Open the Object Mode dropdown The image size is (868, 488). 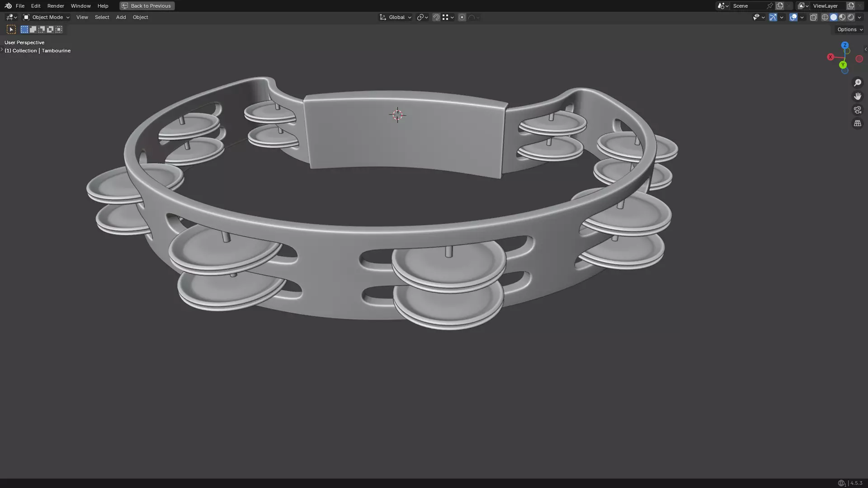(x=47, y=17)
